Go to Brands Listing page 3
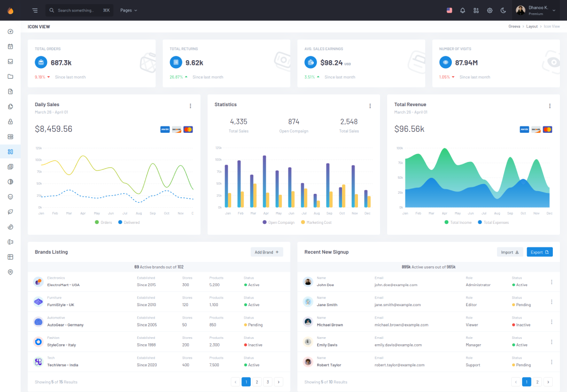The height and width of the screenshot is (392, 567). (x=268, y=382)
